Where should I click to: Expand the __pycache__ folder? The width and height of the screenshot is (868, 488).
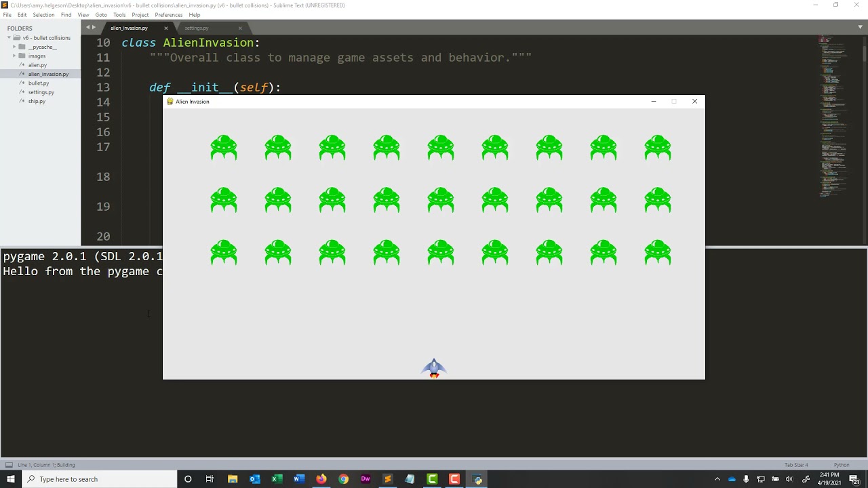(14, 47)
